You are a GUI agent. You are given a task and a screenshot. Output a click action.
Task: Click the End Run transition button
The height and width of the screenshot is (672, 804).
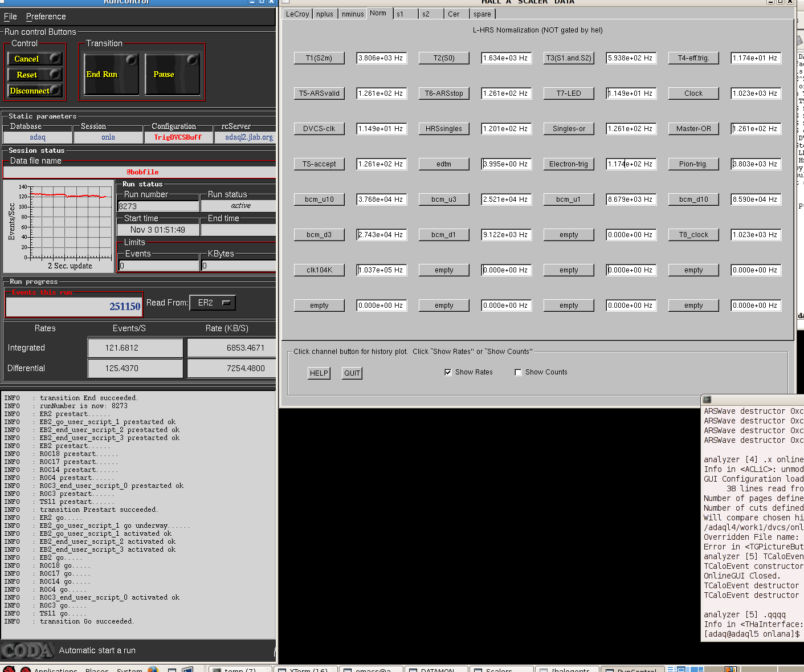(x=111, y=74)
